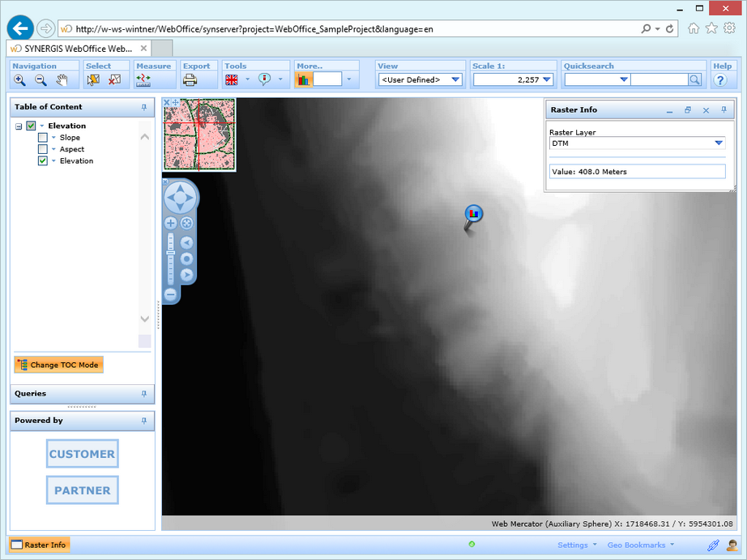Expand the Scale dropdown list

click(548, 79)
